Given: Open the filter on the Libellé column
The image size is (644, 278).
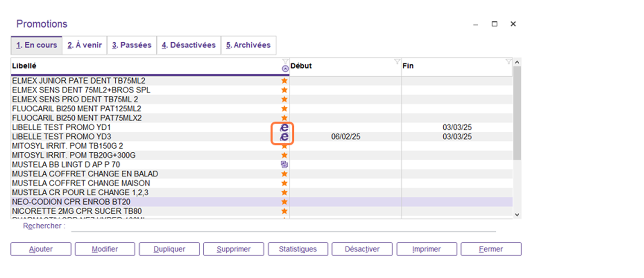Looking at the screenshot, I should point(285,62).
